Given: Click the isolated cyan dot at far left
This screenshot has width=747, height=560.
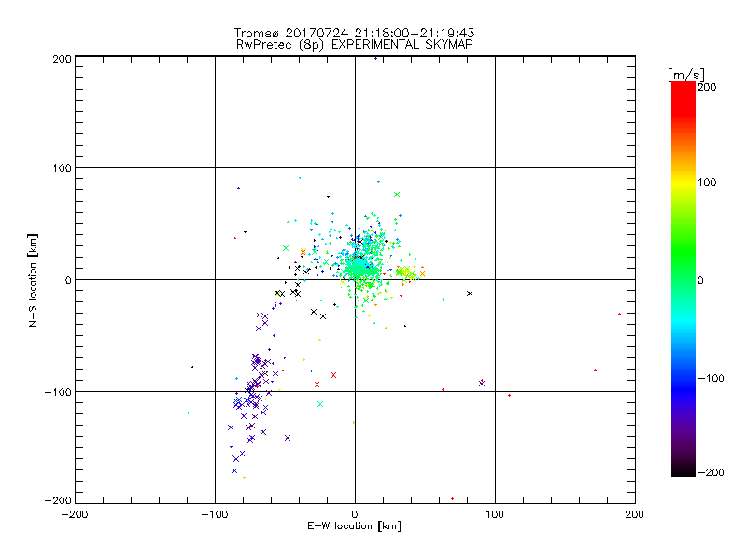Looking at the screenshot, I should [188, 413].
